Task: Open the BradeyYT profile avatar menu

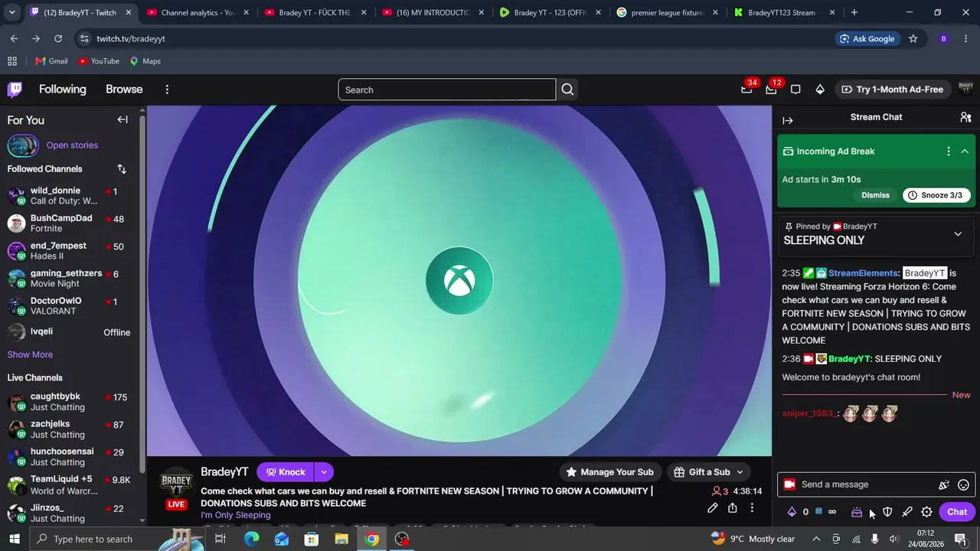Action: [x=965, y=90]
